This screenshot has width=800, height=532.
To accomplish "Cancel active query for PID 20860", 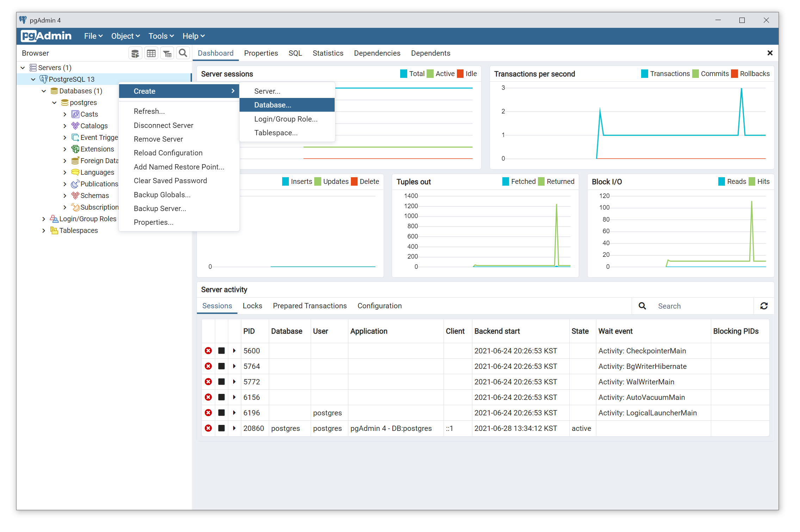I will tap(221, 428).
